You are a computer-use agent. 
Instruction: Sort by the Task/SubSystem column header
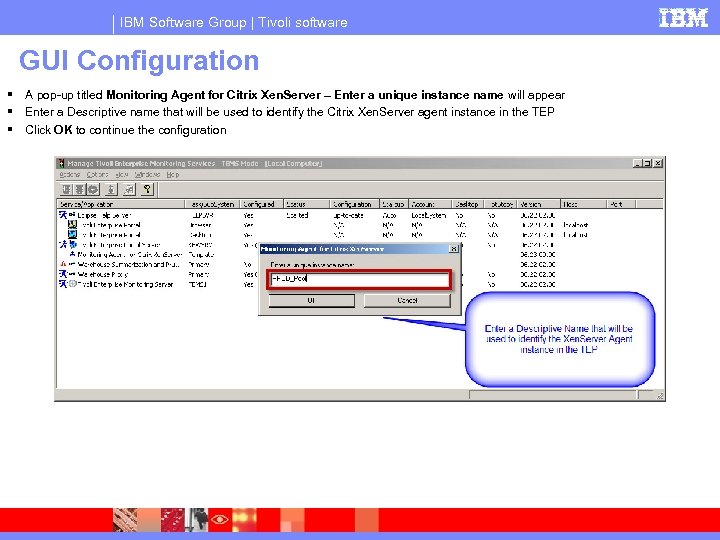(212, 204)
